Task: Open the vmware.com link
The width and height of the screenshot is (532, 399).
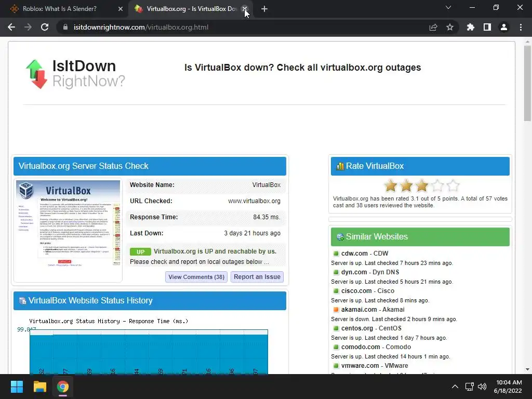Action: click(360, 365)
